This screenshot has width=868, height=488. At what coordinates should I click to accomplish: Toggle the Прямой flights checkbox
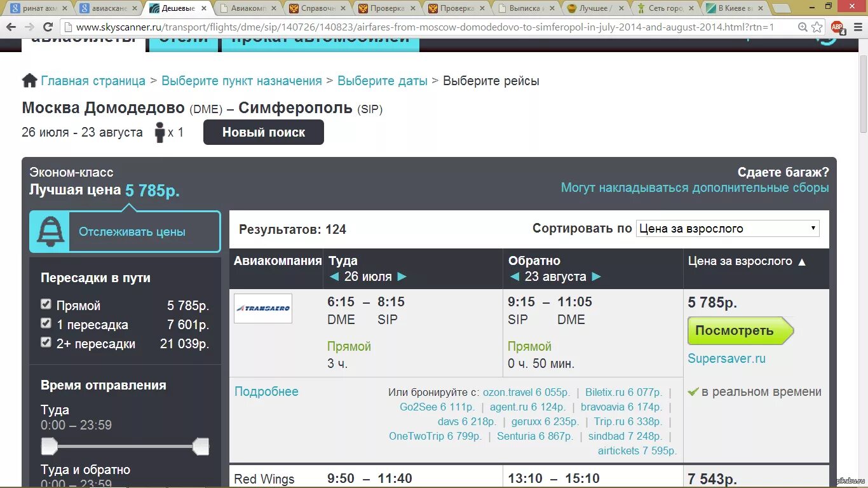pos(46,304)
